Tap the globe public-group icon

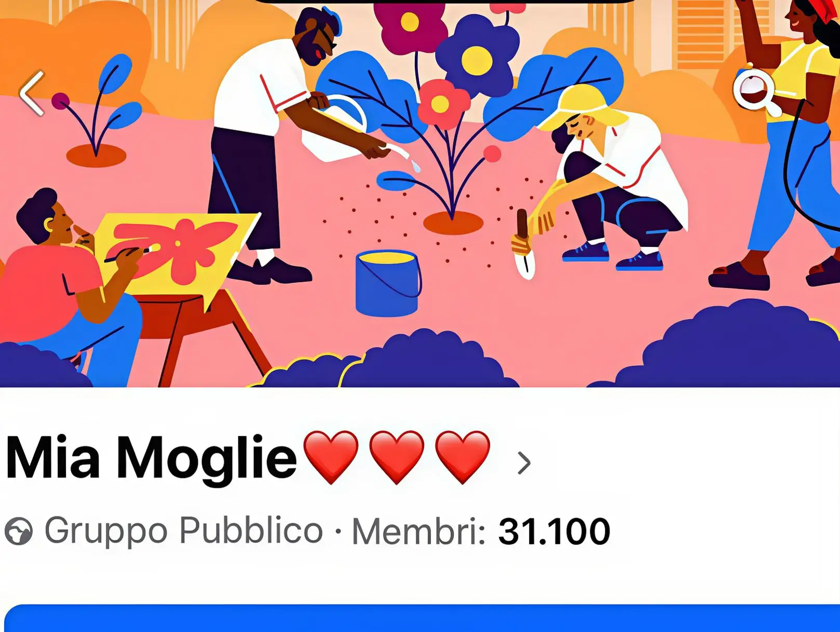pyautogui.click(x=19, y=531)
